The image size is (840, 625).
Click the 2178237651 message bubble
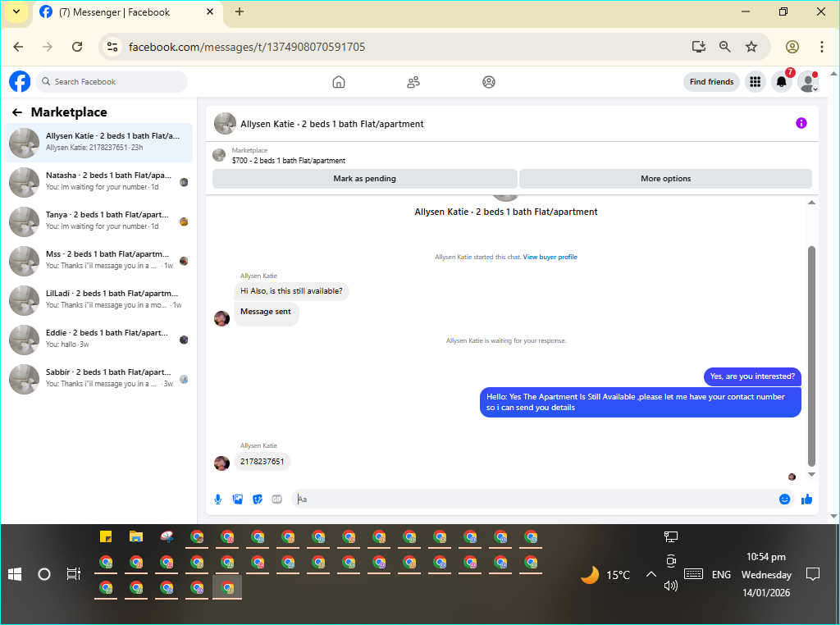click(262, 462)
